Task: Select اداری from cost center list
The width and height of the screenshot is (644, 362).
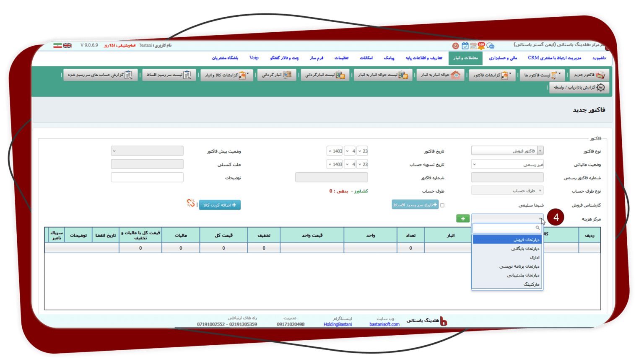Action: coord(507,257)
